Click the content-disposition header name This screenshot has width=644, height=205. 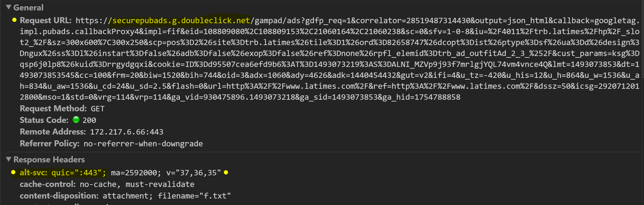(59, 196)
